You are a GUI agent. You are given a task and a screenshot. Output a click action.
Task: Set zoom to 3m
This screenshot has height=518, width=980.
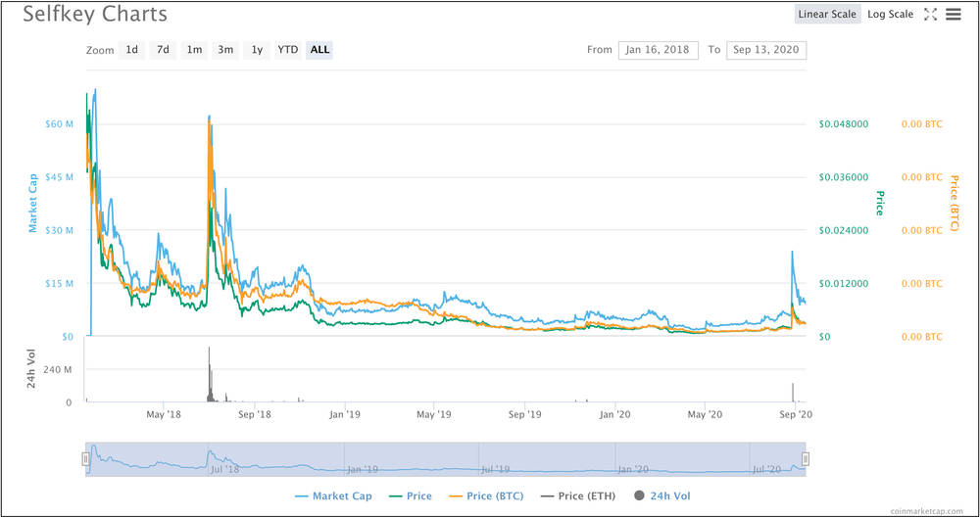click(x=225, y=50)
